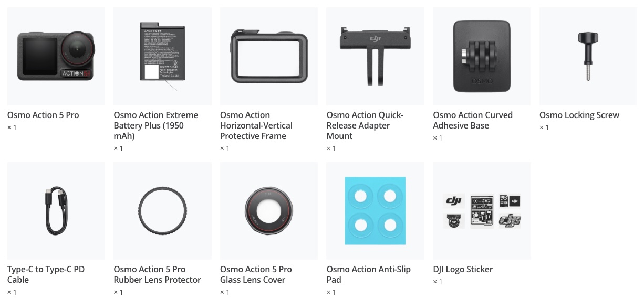This screenshot has width=644, height=299.
Task: Open the Horizontal-Vertical Protective Frame image
Action: (269, 56)
